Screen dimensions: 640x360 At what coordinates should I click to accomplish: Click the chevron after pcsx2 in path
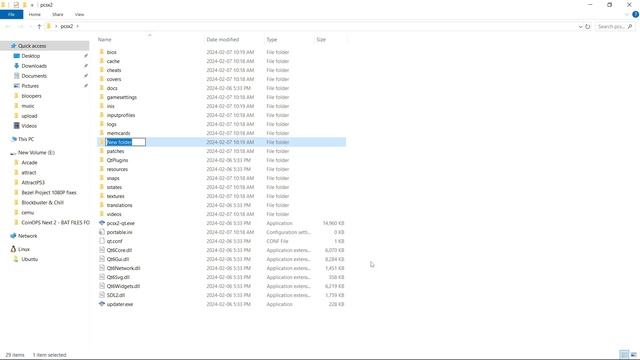pos(78,26)
